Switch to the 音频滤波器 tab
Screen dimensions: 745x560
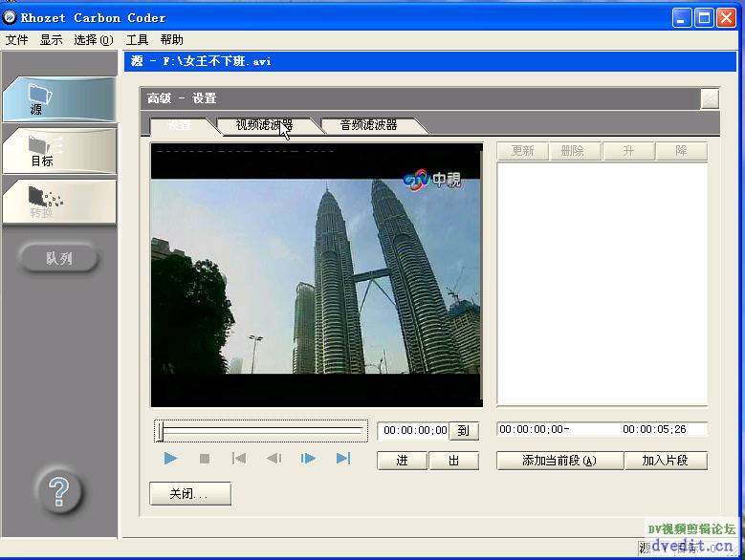368,125
